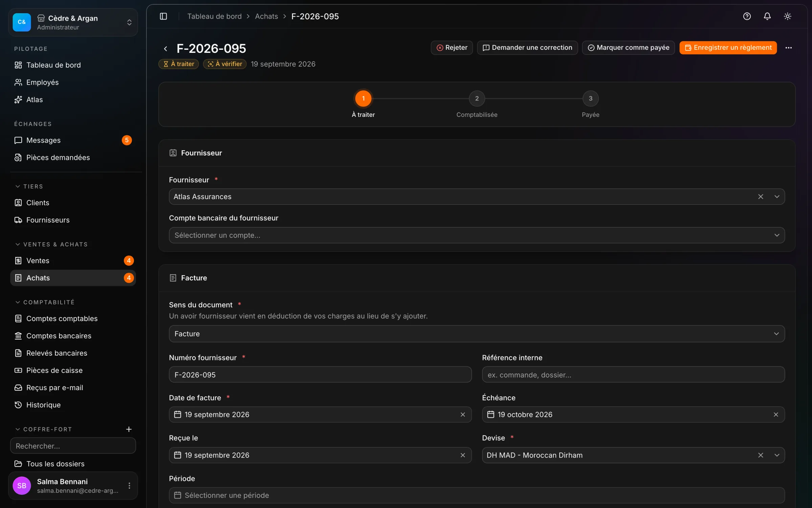812x508 pixels.
Task: Collapse the Ventes & Achats section
Action: (51, 245)
